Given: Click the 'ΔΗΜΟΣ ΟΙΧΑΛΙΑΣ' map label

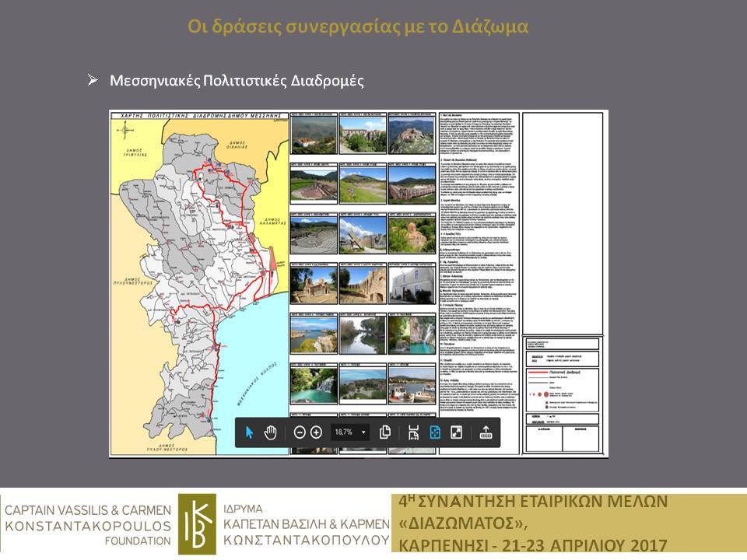Looking at the screenshot, I should pos(237,145).
